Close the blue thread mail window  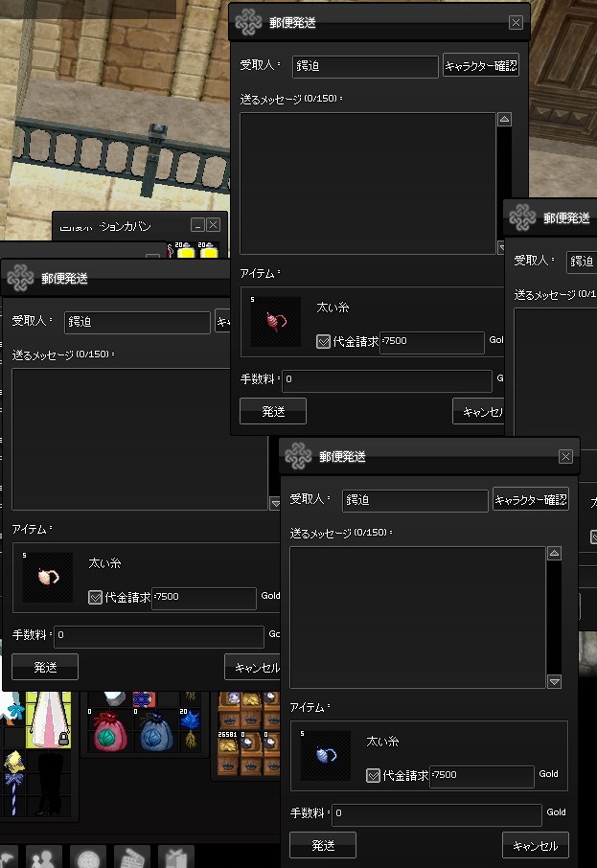click(565, 456)
